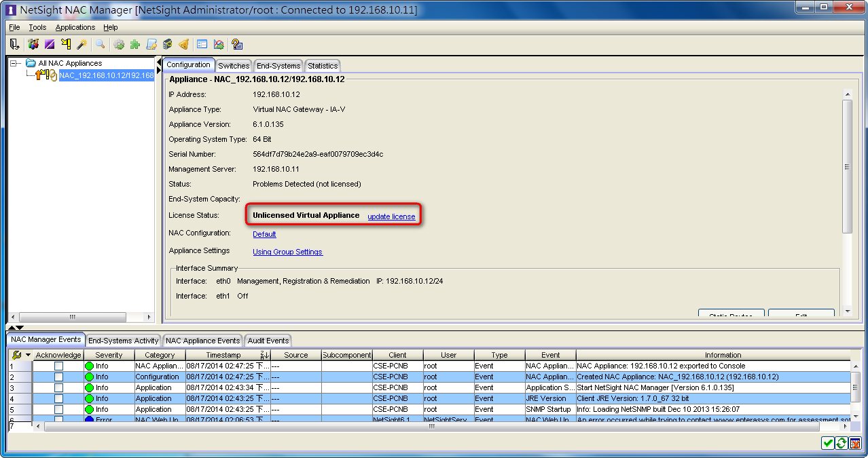Click the yellow exclamation arrow toolbar icon

coord(66,44)
